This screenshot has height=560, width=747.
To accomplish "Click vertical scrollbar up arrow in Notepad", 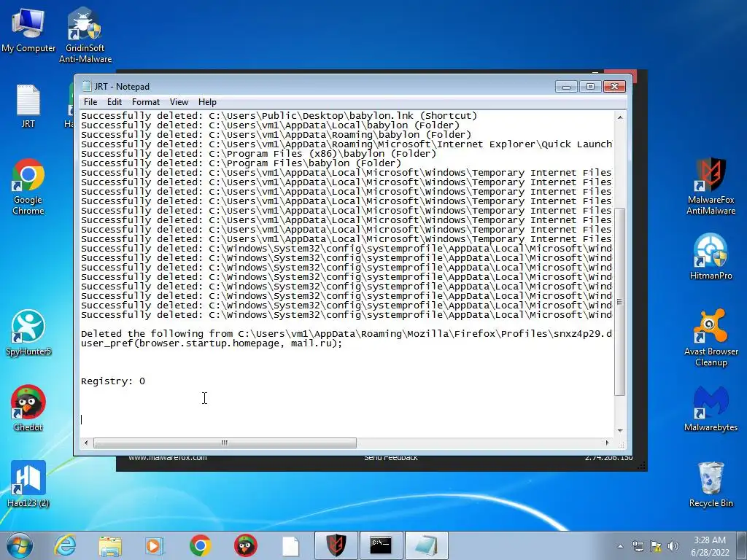I will [x=620, y=117].
